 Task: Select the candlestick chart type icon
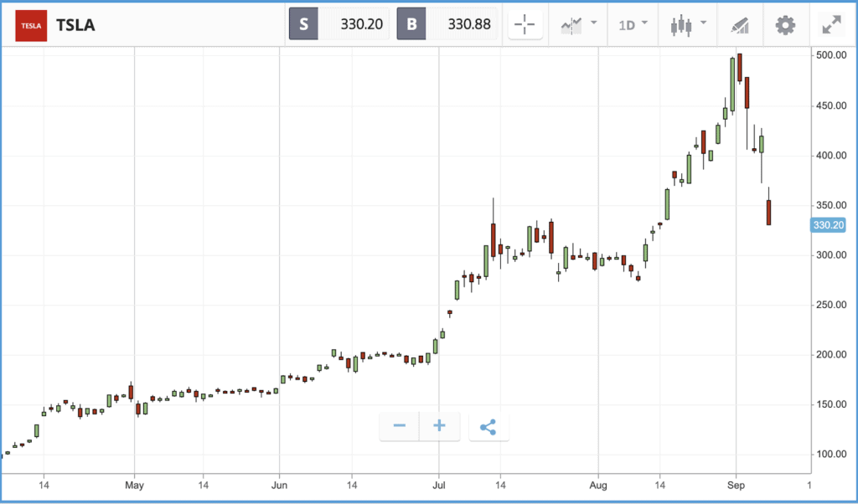pyautogui.click(x=680, y=25)
